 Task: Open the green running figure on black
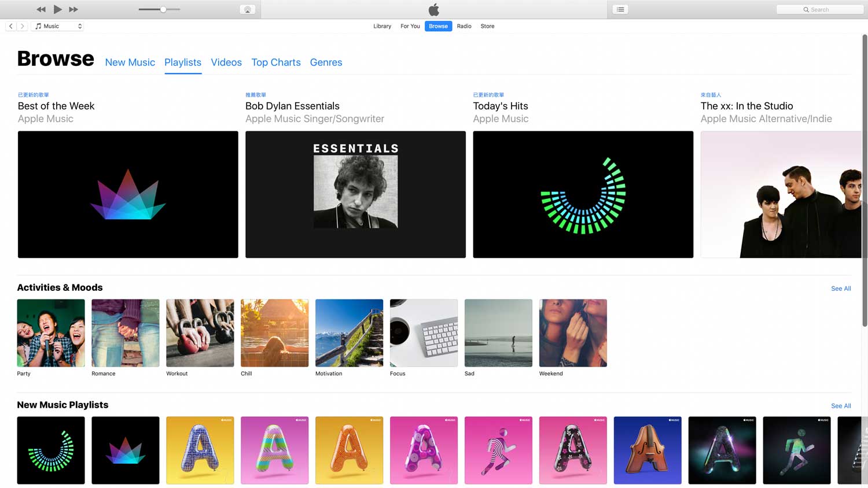797,450
